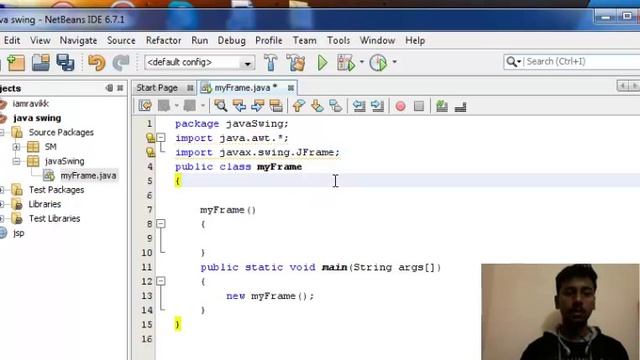Select the jsp project node
The height and width of the screenshot is (360, 640).
point(19,233)
